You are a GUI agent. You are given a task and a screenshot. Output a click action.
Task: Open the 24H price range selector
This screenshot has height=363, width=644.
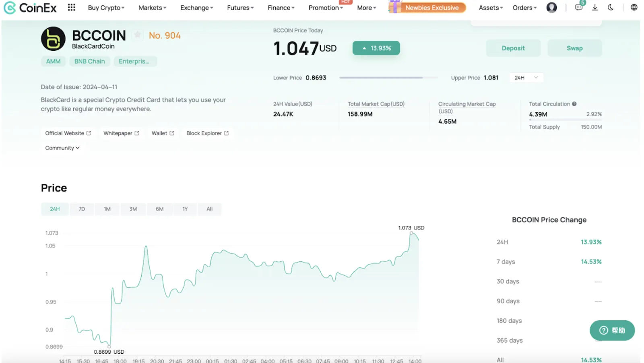coord(526,78)
